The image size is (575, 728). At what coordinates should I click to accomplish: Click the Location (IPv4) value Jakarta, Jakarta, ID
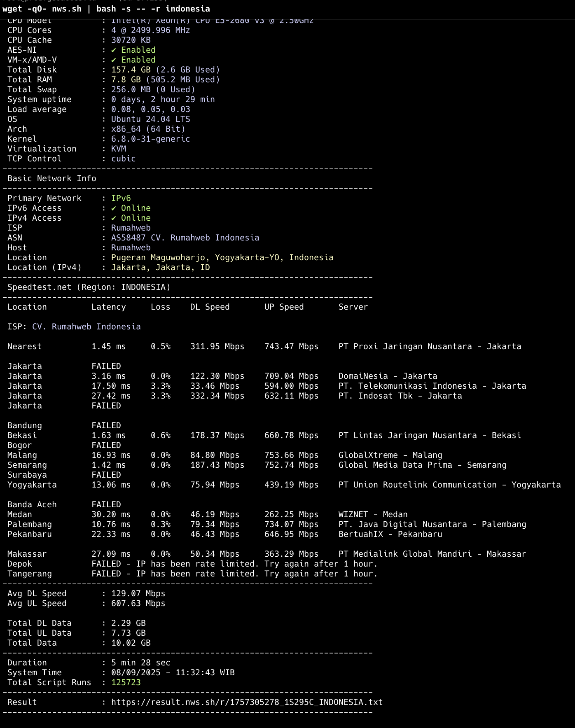click(x=161, y=267)
